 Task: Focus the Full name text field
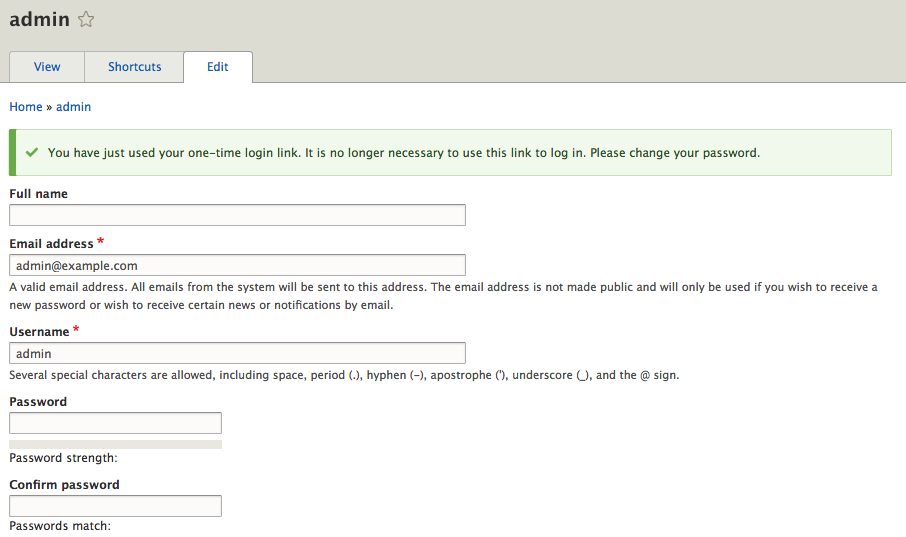pyautogui.click(x=237, y=215)
